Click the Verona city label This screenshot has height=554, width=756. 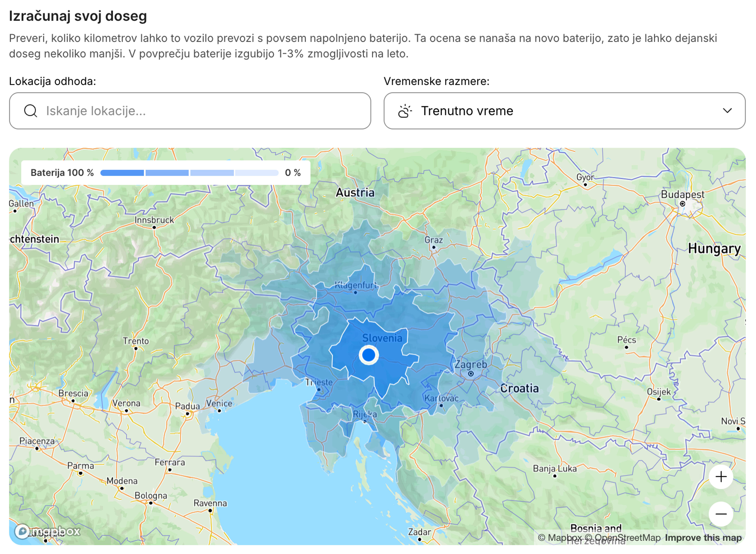click(126, 403)
